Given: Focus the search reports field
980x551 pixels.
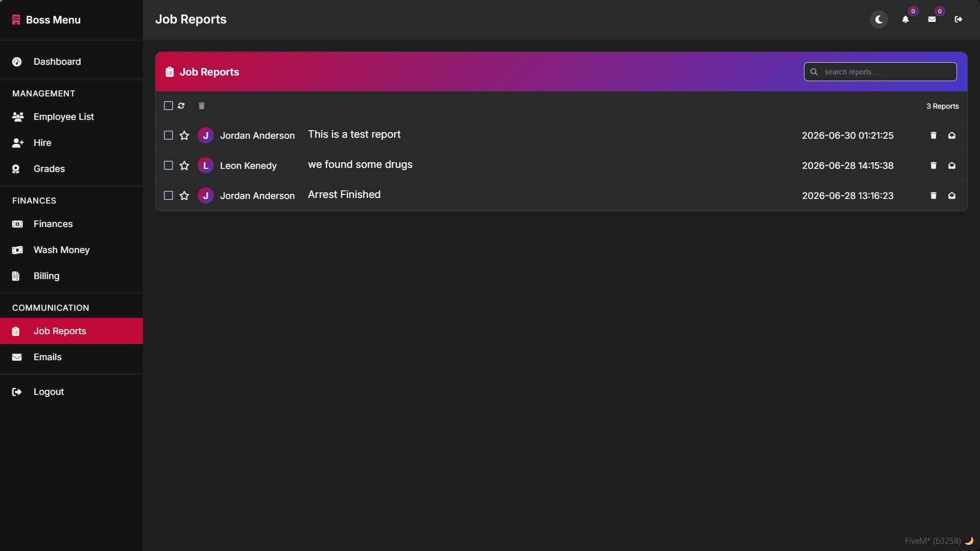Looking at the screenshot, I should 880,72.
